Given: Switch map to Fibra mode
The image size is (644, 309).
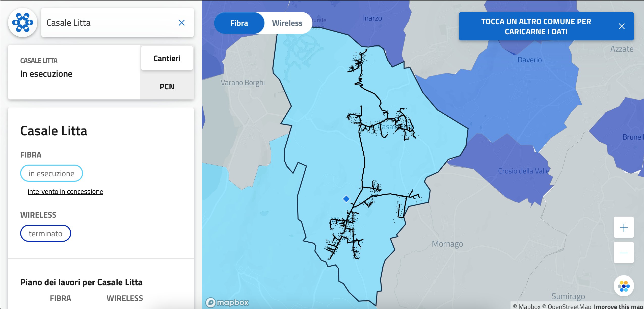Looking at the screenshot, I should [239, 23].
